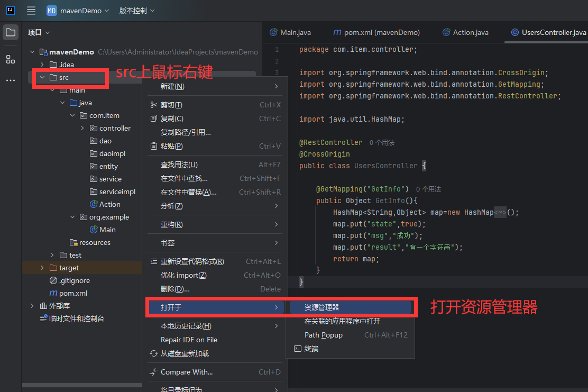
Task: Select the Project tool window folder icon
Action: pyautogui.click(x=10, y=33)
